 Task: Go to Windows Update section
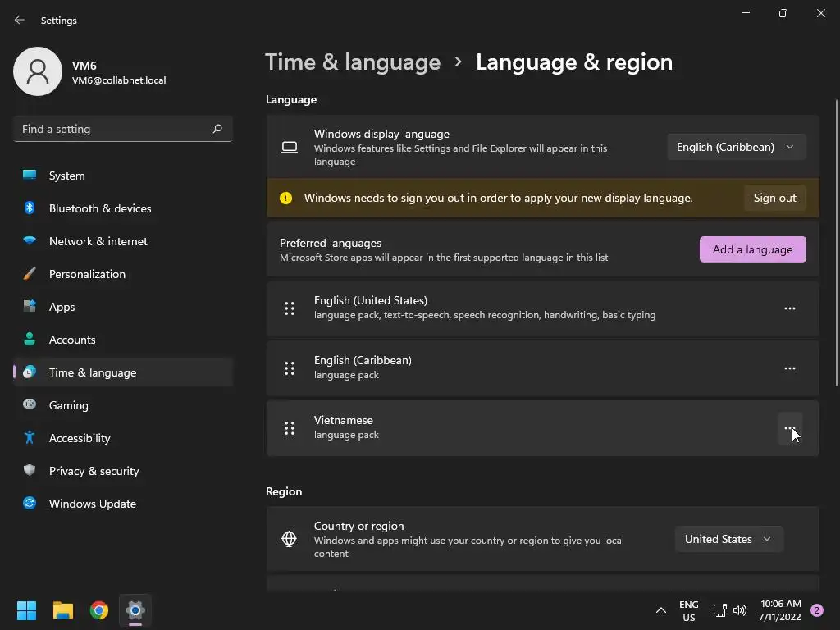coord(92,504)
